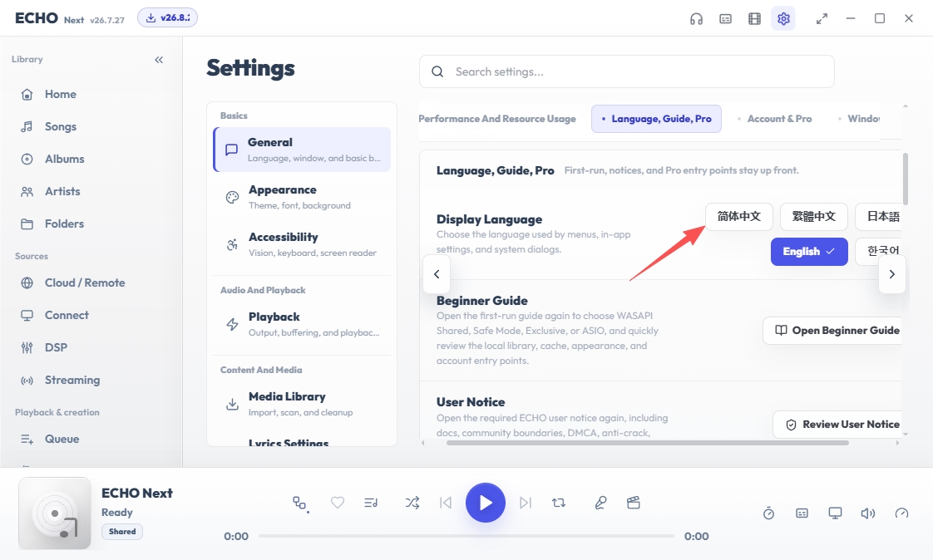
Task: Choose 繁體中文 display language
Action: coord(813,216)
